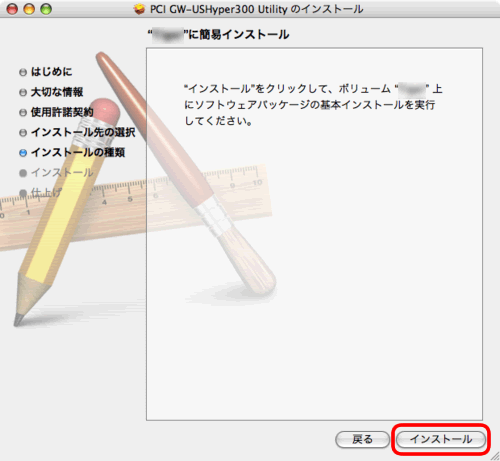Click the インストールの種類 step label

coord(78,152)
